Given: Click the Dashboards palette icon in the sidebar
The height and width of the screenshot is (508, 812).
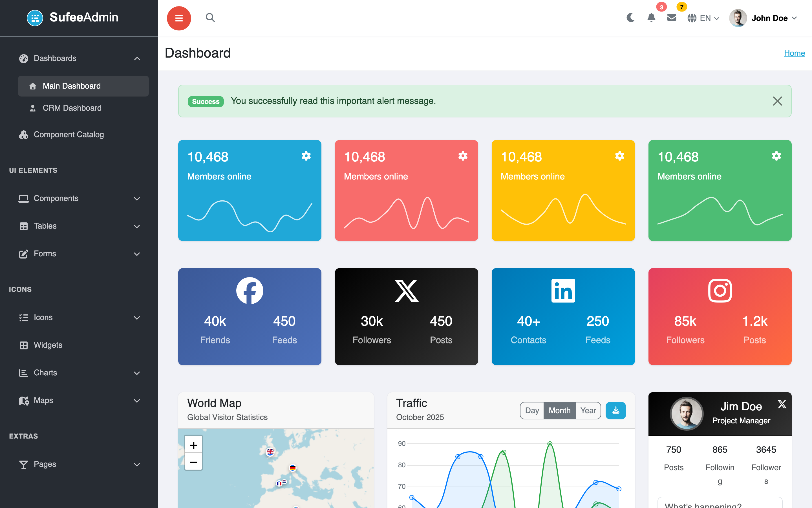Looking at the screenshot, I should tap(23, 58).
